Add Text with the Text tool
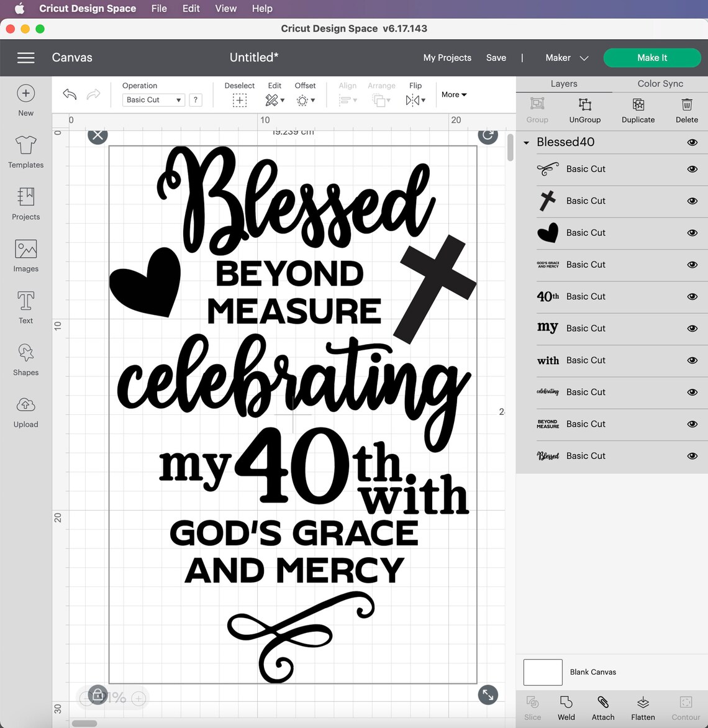This screenshot has height=728, width=708. (x=25, y=307)
